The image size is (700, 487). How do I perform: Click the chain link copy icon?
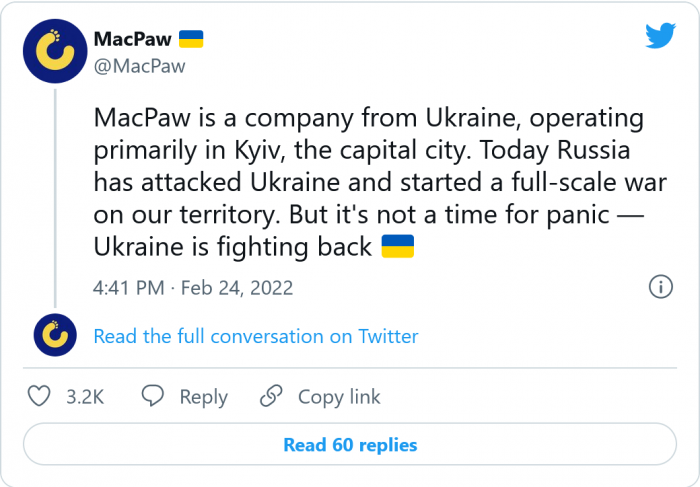click(x=270, y=396)
